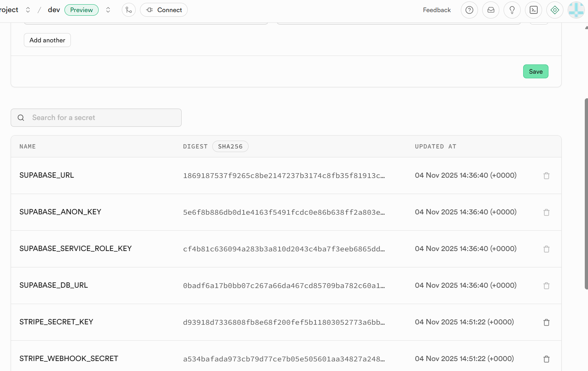588x371 pixels.
Task: Click Add another secret button
Action: coord(47,40)
